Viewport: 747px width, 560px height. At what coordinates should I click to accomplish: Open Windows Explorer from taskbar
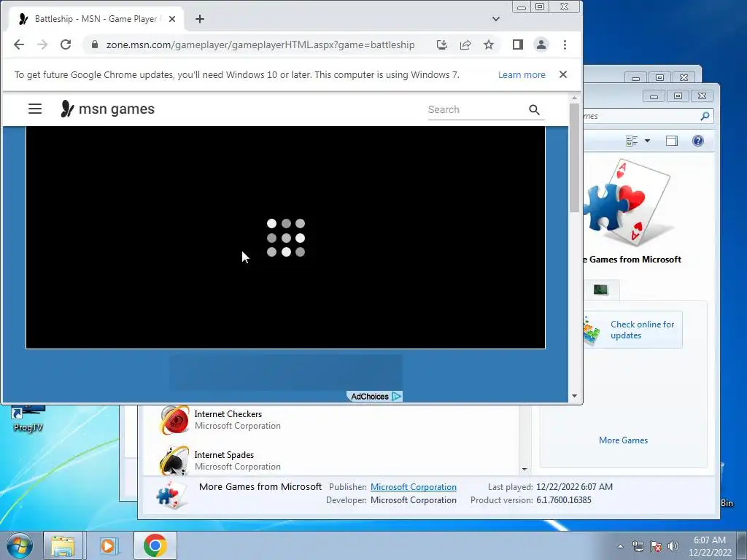pyautogui.click(x=63, y=545)
